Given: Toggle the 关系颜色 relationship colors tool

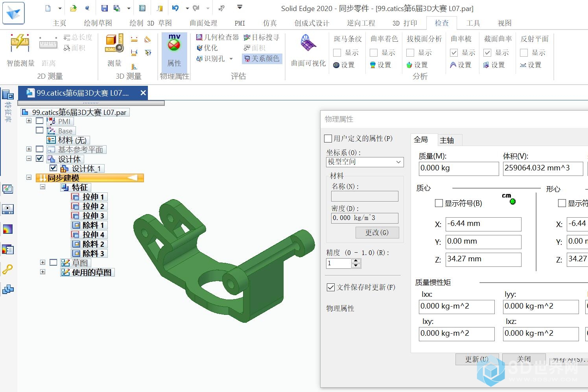Looking at the screenshot, I should 262,59.
